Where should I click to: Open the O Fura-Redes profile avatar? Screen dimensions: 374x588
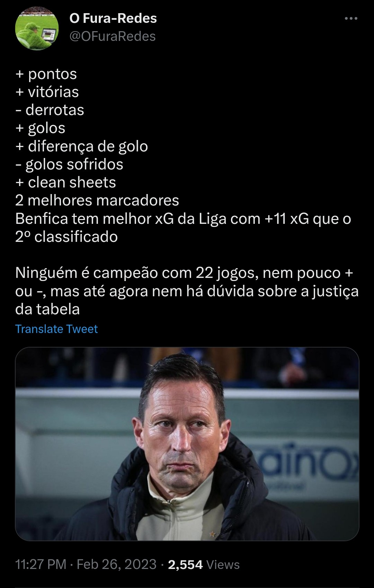tap(37, 28)
